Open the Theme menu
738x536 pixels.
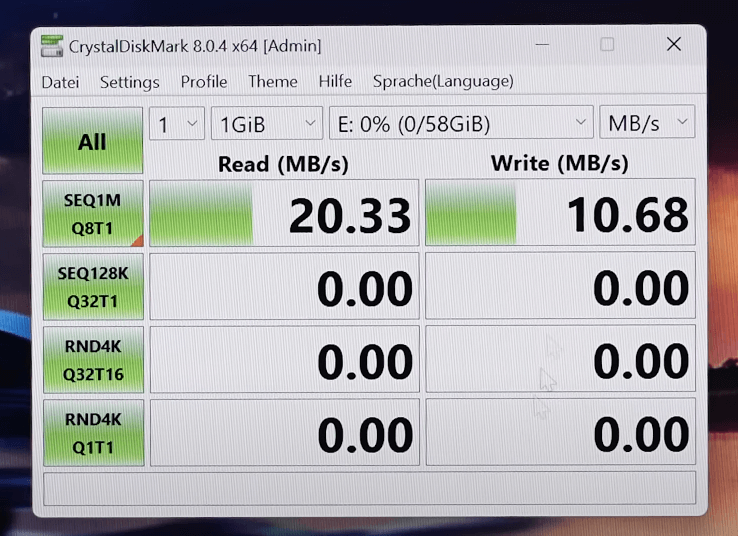point(273,82)
